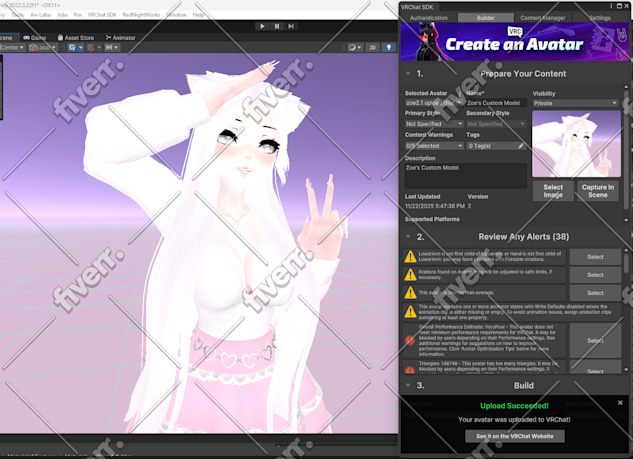
Task: Click the Write Defaults warning icon
Action: coord(411,312)
